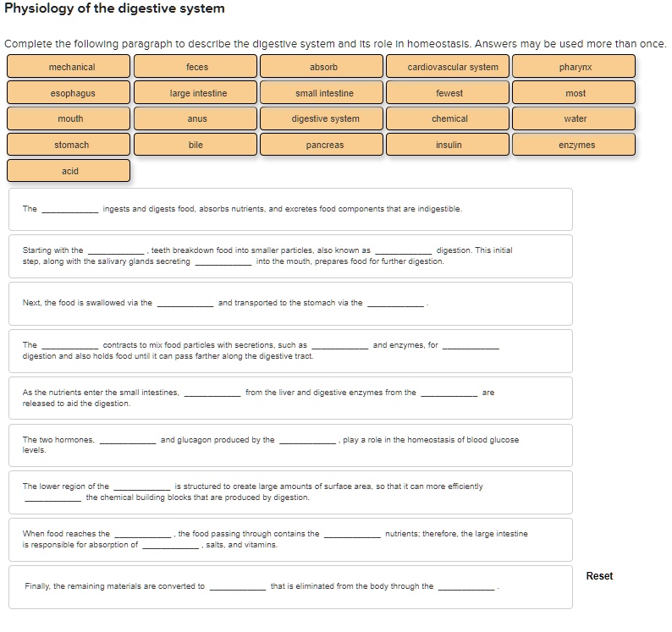Select the 'mouth' answer tile
This screenshot has height=632, width=672.
tap(69, 119)
